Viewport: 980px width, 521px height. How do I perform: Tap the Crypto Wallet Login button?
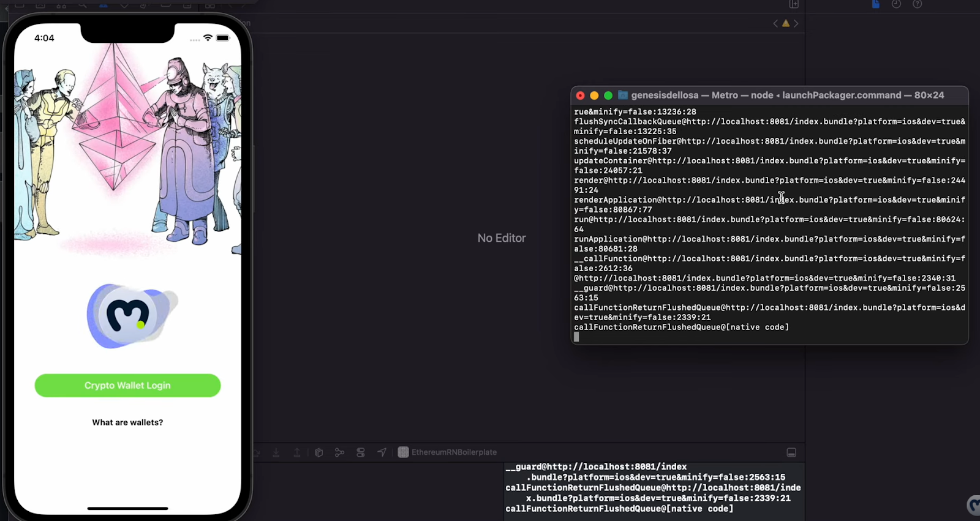[x=127, y=385]
